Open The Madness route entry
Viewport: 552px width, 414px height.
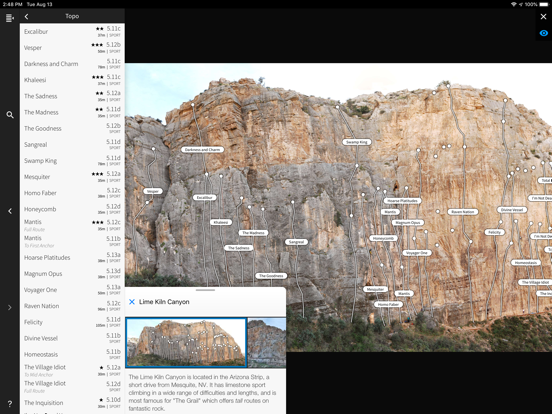[72, 112]
